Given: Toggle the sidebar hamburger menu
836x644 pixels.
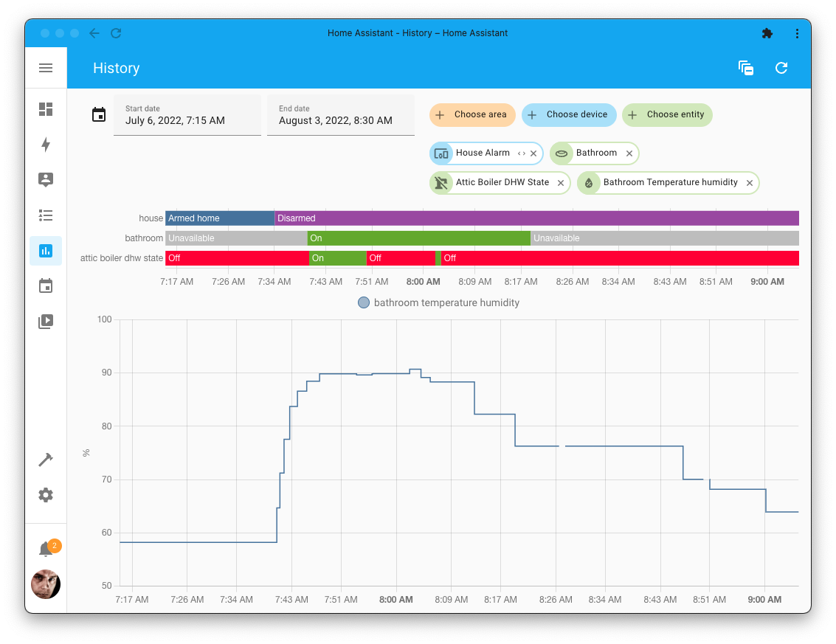Looking at the screenshot, I should pyautogui.click(x=46, y=68).
